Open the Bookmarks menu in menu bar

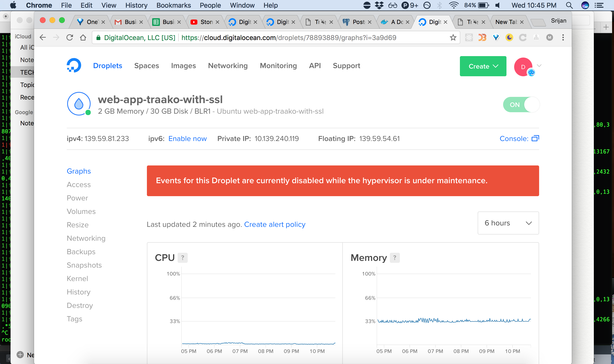(x=174, y=5)
